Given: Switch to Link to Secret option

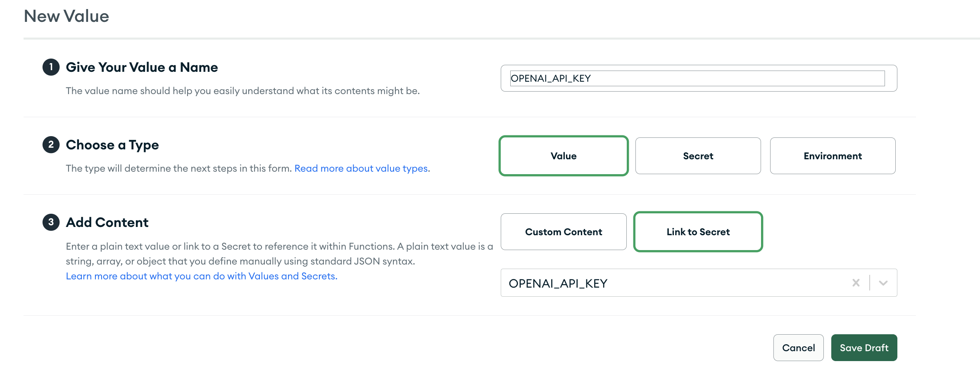Looking at the screenshot, I should pos(698,232).
